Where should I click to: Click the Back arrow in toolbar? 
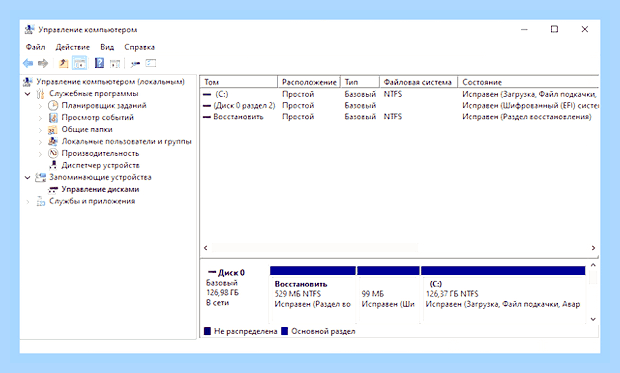click(x=28, y=63)
